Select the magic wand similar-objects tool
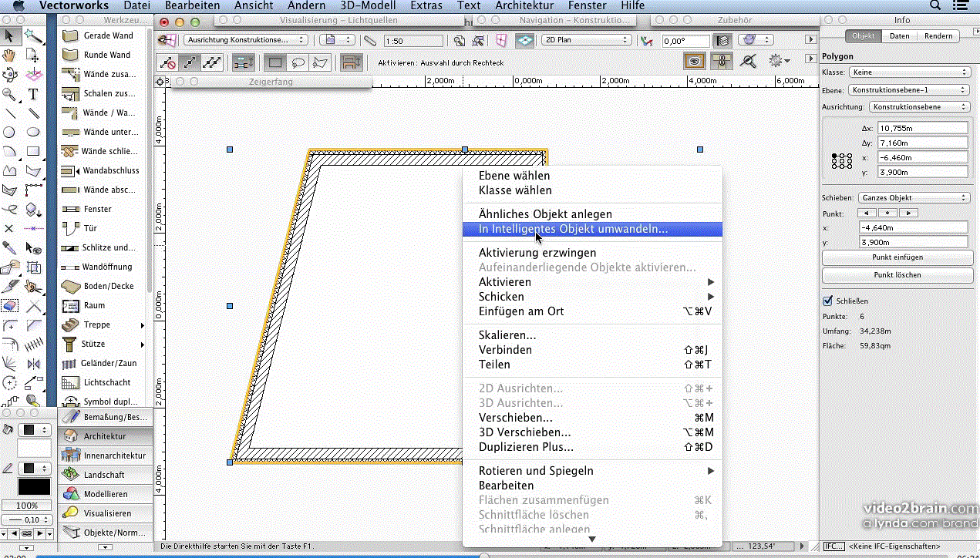This screenshot has height=558, width=980. (x=33, y=35)
